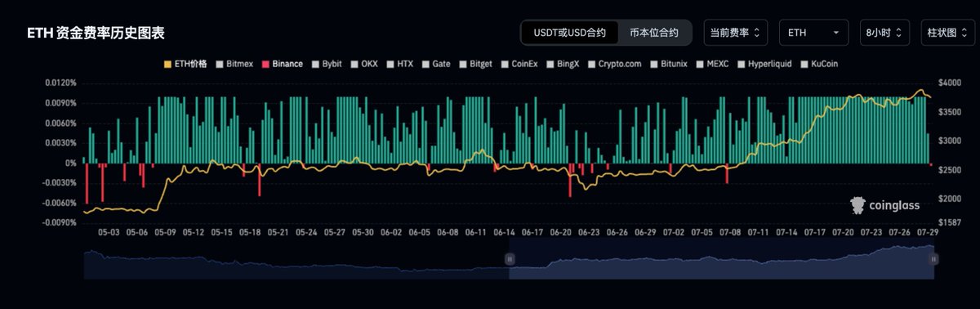
Task: Toggle the BingX legend series
Action: [x=563, y=64]
